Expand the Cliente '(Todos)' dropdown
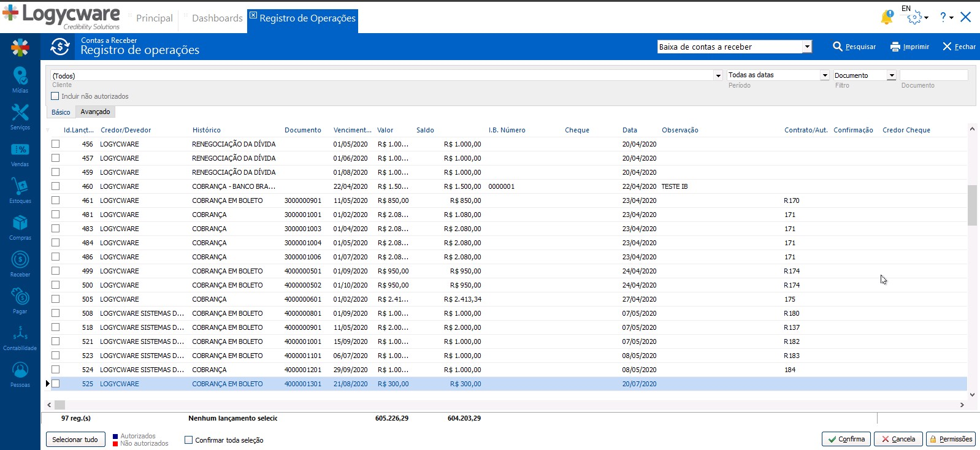 [x=718, y=75]
